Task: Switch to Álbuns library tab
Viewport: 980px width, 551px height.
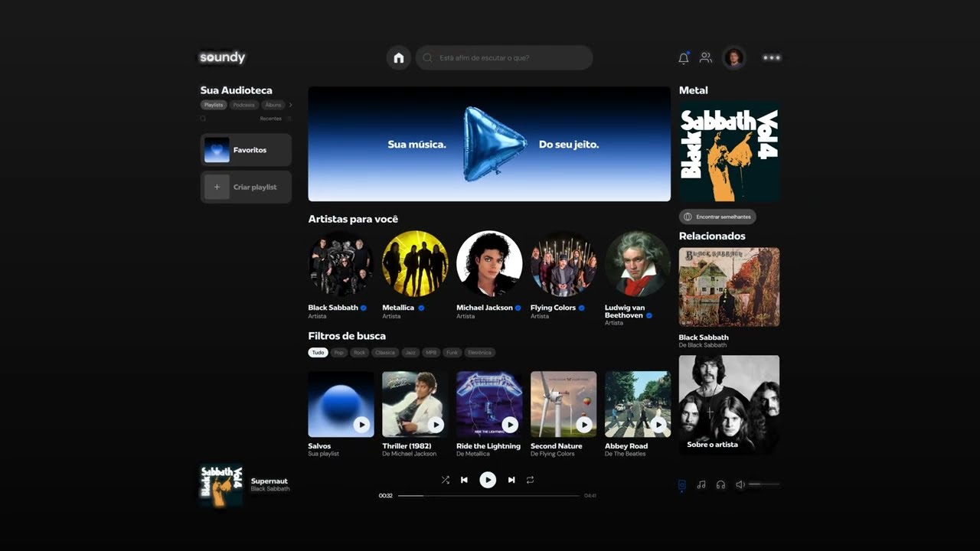Action: pyautogui.click(x=273, y=105)
